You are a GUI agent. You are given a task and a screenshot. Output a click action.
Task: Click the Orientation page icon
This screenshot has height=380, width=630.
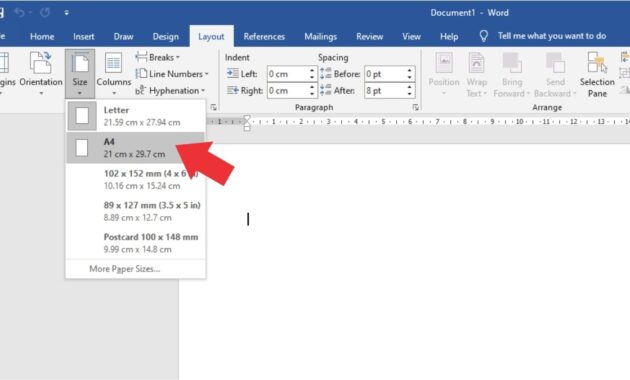coord(41,62)
